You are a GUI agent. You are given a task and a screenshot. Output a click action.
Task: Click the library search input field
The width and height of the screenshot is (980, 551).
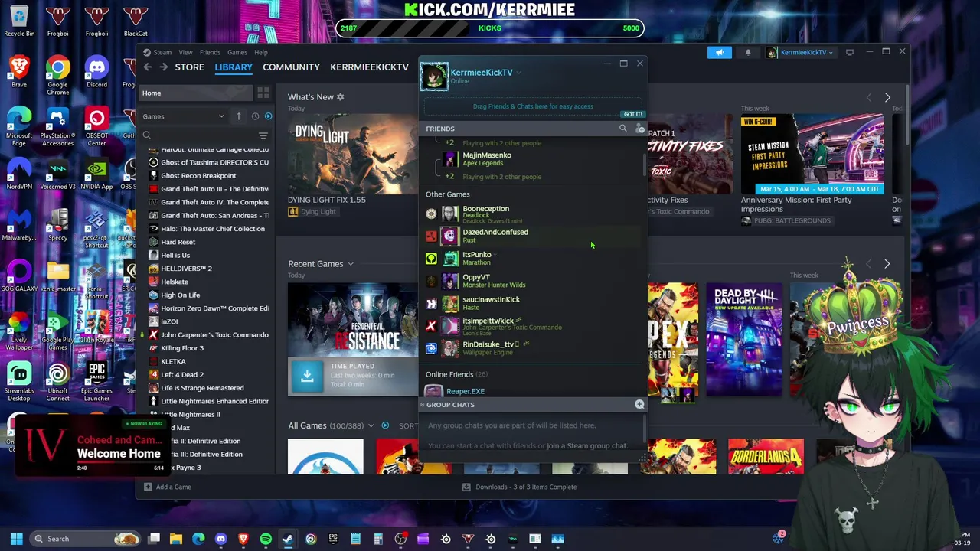coord(199,135)
